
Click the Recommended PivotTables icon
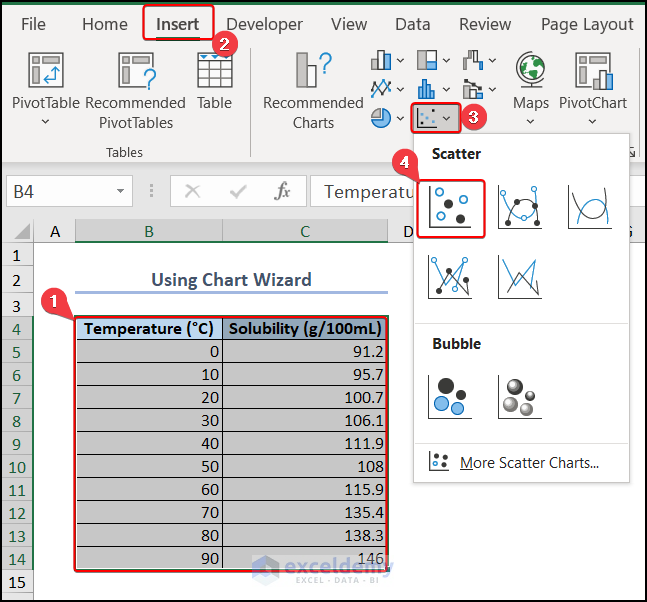[135, 72]
